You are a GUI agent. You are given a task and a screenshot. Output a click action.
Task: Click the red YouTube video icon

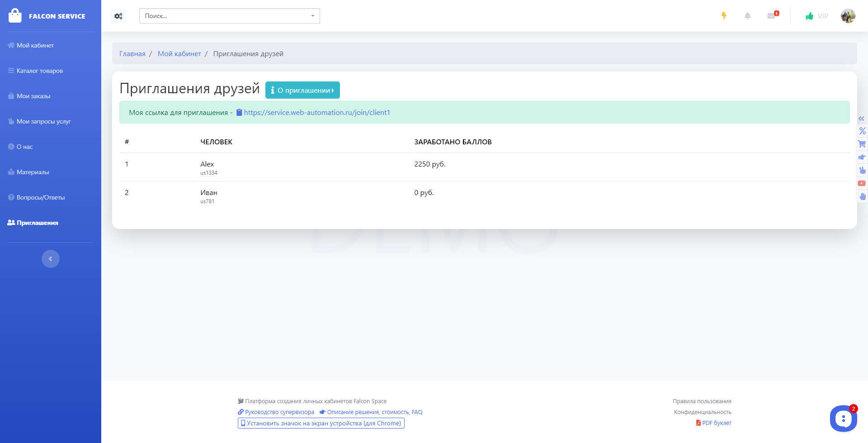(x=862, y=183)
